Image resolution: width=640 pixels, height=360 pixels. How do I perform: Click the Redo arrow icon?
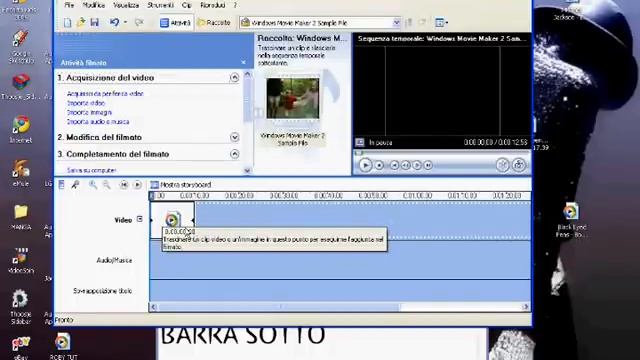[139, 22]
